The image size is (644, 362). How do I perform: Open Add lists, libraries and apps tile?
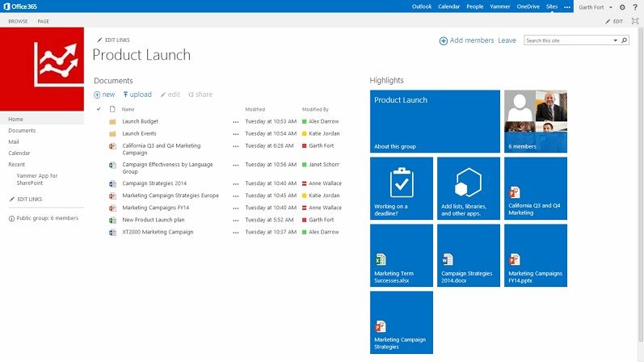click(x=468, y=188)
